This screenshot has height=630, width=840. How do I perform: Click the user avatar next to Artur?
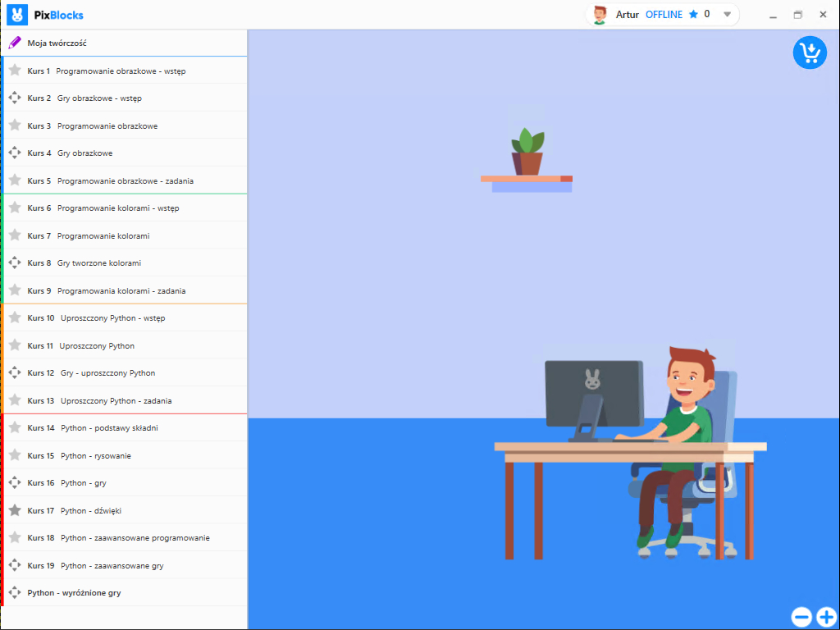click(600, 15)
